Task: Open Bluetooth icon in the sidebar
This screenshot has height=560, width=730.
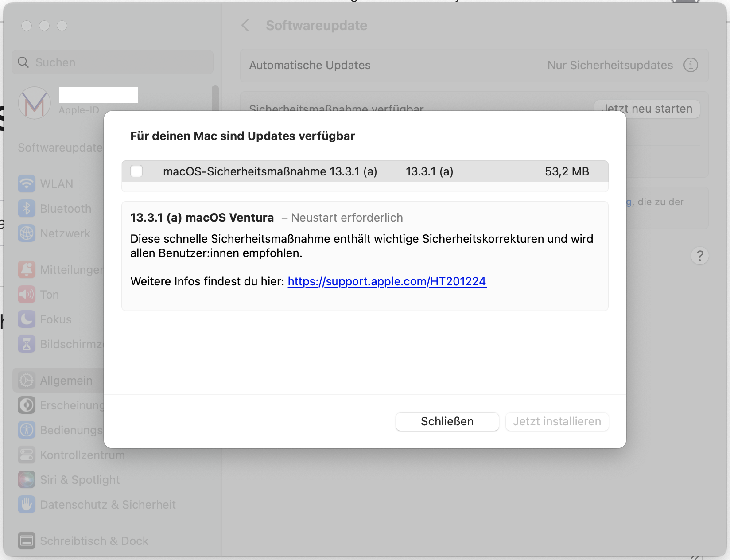Action: click(27, 208)
